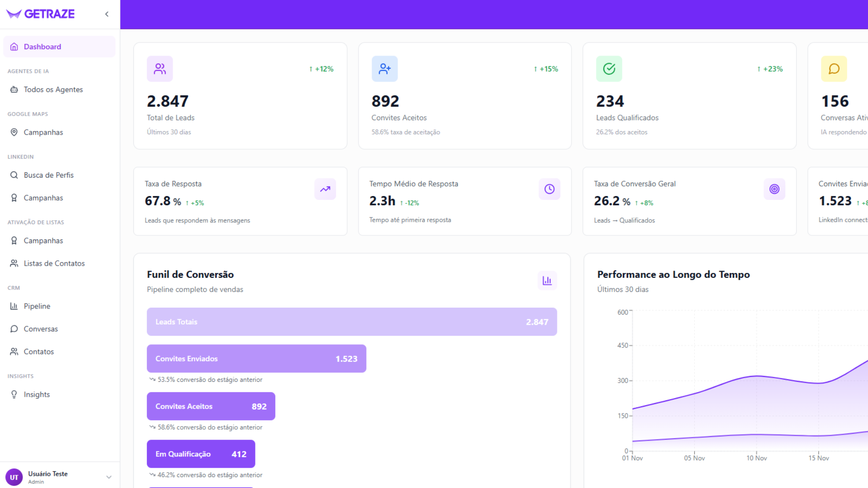Viewport: 868px width, 488px height.
Task: Open the Campanhas item under LinkedIn
Action: (x=43, y=198)
